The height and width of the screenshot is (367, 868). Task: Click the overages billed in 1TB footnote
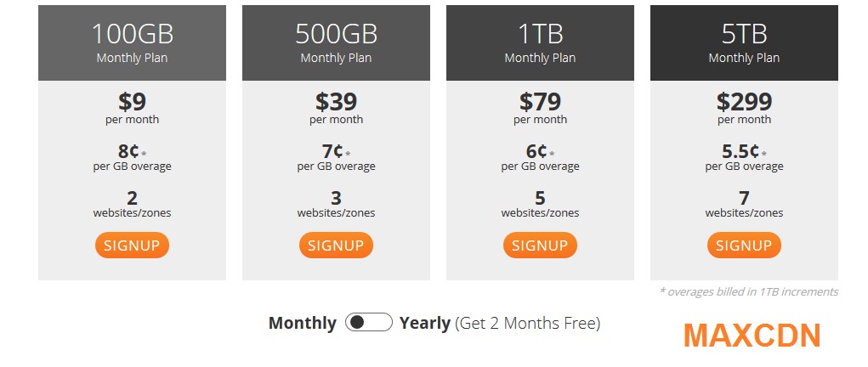(x=749, y=291)
